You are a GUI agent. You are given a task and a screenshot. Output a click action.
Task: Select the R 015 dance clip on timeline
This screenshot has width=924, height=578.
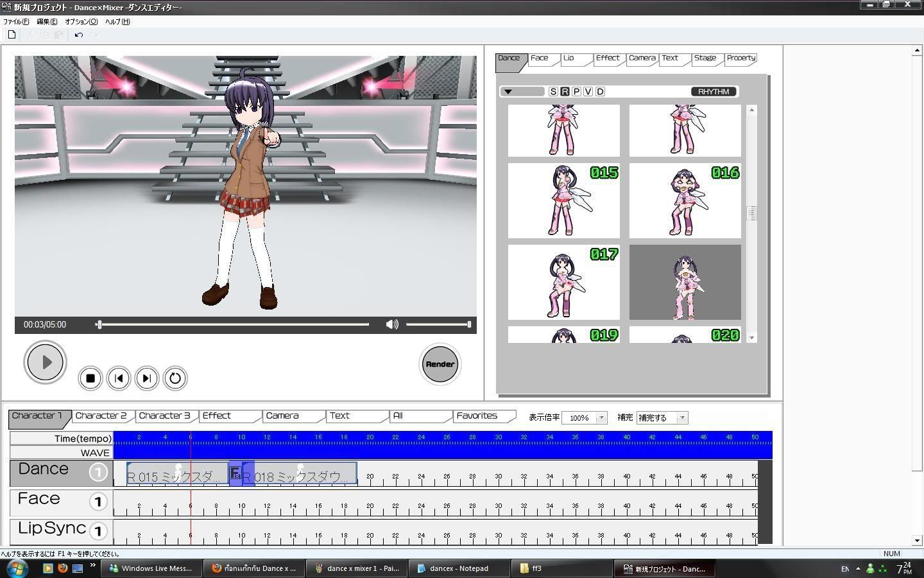[178, 474]
